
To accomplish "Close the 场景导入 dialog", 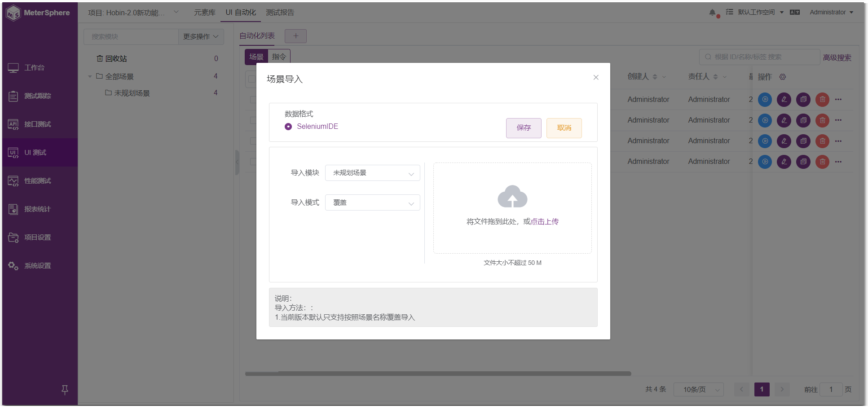I will (596, 77).
